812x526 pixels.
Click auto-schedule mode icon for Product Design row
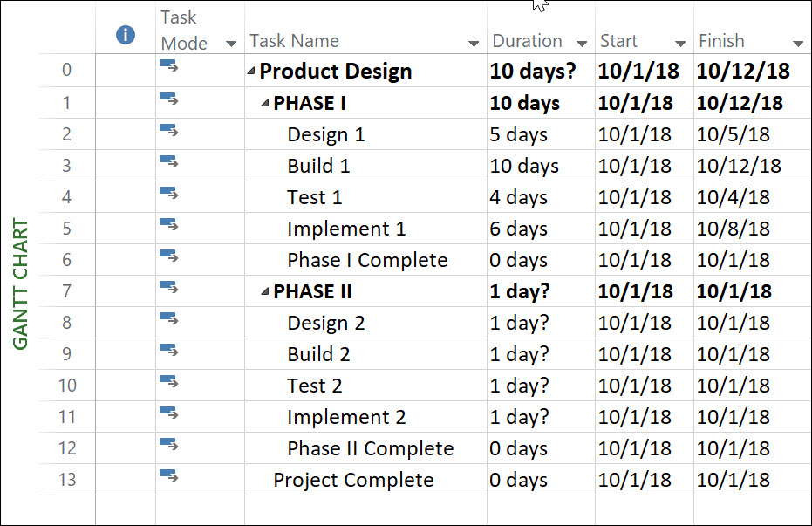[169, 65]
